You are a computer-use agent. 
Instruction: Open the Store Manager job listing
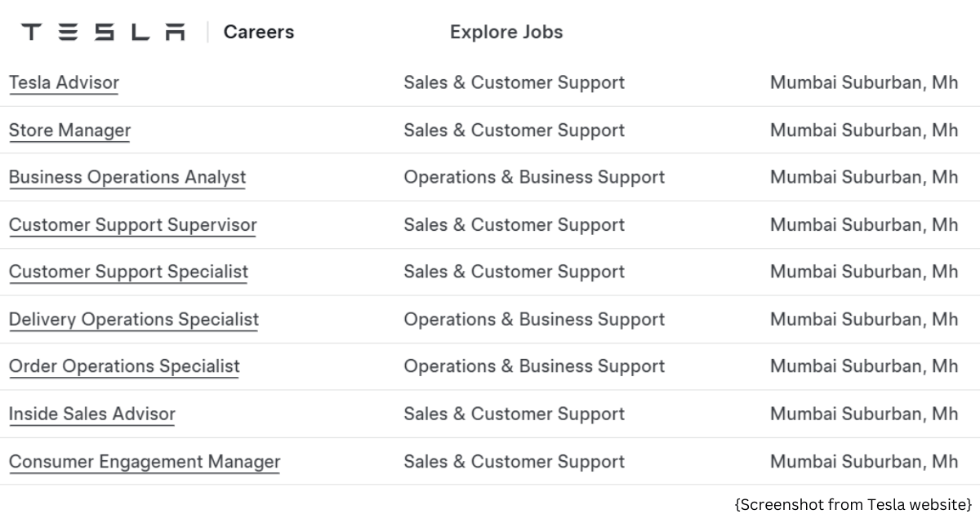coord(69,131)
